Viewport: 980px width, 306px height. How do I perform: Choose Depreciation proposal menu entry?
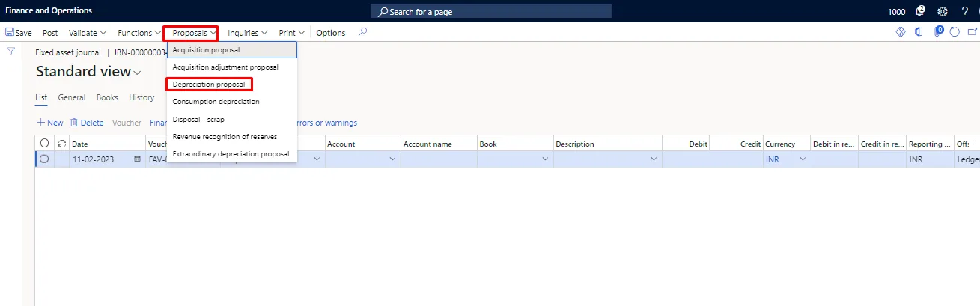(x=232, y=85)
